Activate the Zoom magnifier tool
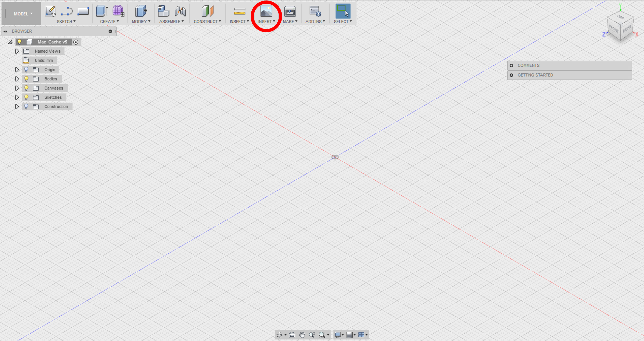Screen dimensions: 644x341 pos(312,335)
